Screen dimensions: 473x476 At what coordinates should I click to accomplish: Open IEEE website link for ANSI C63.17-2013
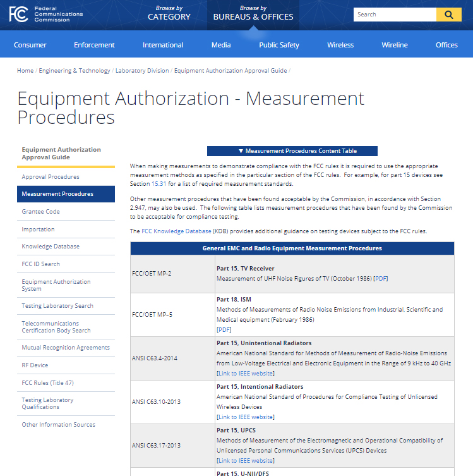[x=246, y=461]
